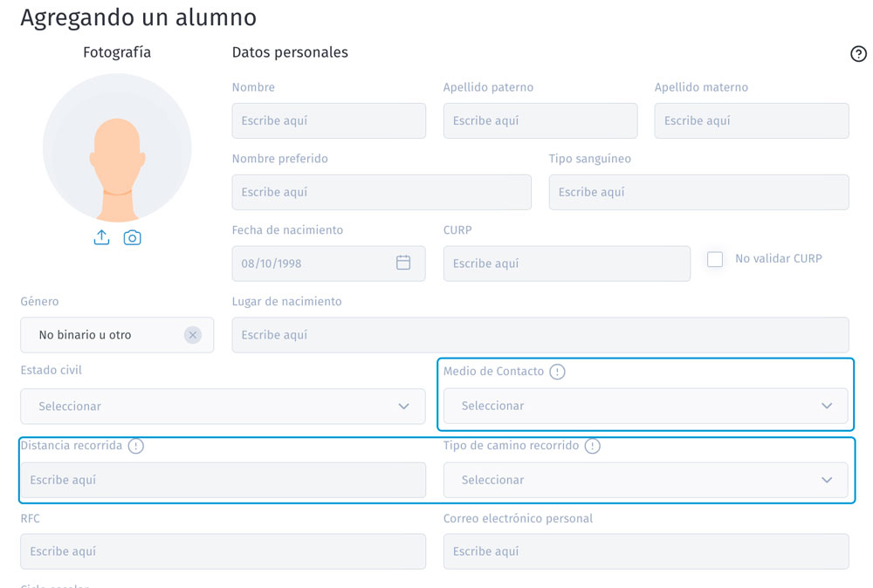Focus the Correo electrónico personal field

646,551
